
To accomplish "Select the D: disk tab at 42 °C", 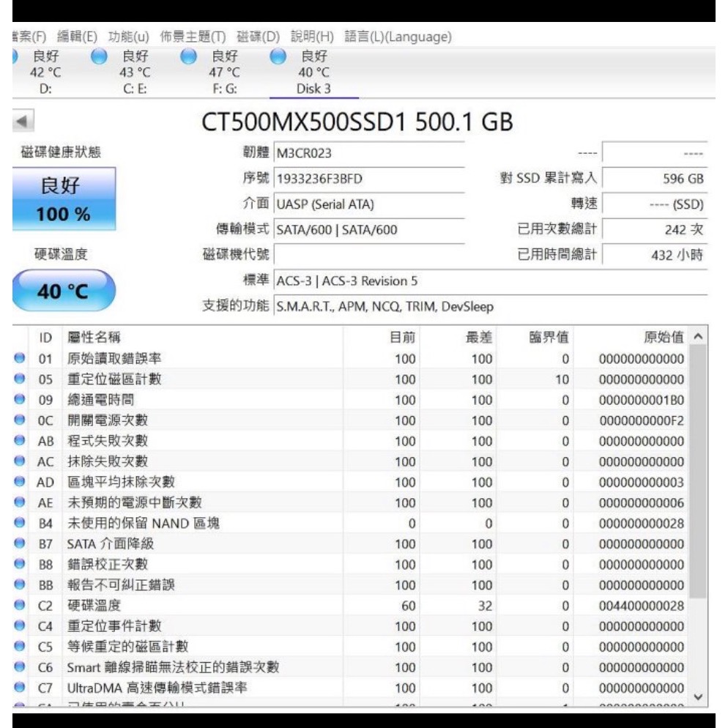I will point(45,73).
